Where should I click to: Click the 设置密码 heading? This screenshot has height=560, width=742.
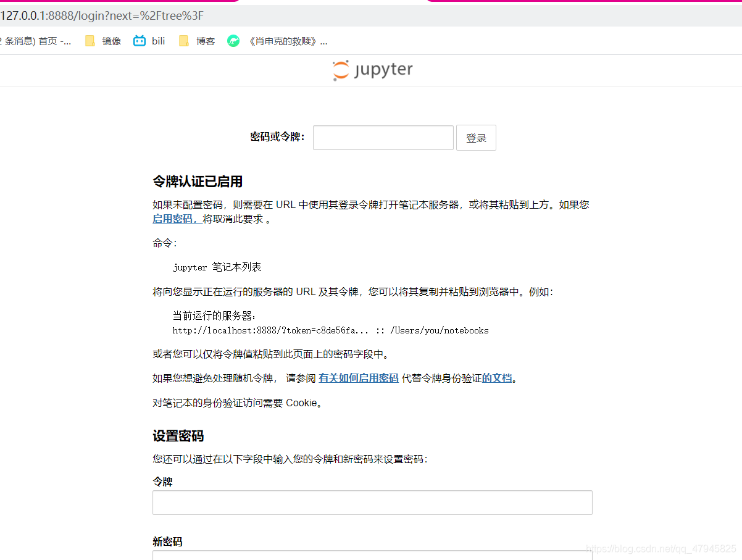click(x=178, y=436)
